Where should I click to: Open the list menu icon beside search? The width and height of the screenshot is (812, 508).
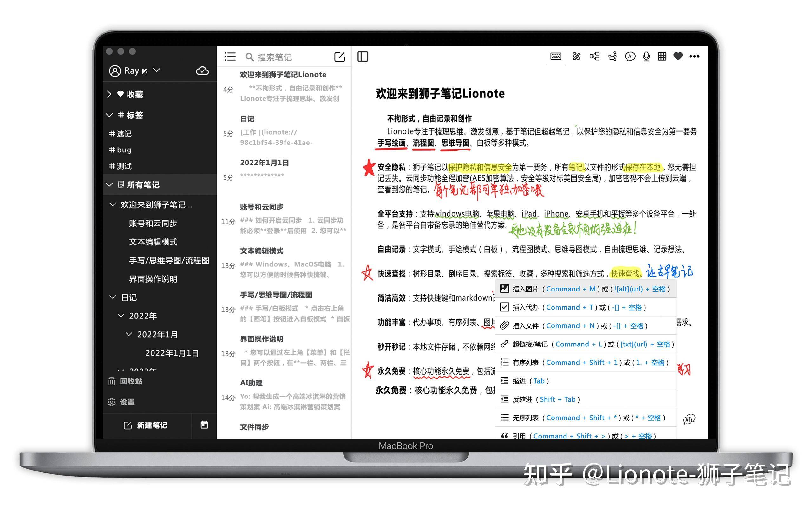coord(230,57)
